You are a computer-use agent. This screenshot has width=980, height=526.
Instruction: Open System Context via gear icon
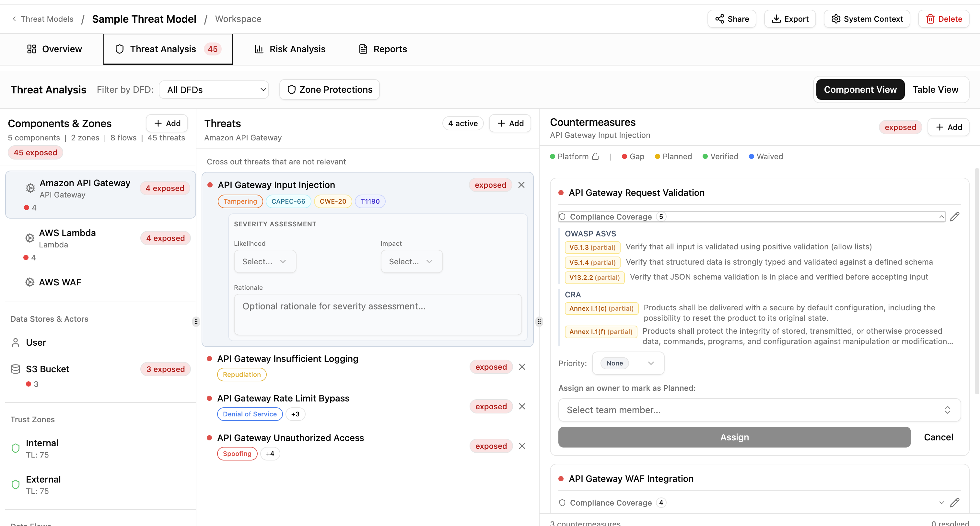pyautogui.click(x=836, y=19)
